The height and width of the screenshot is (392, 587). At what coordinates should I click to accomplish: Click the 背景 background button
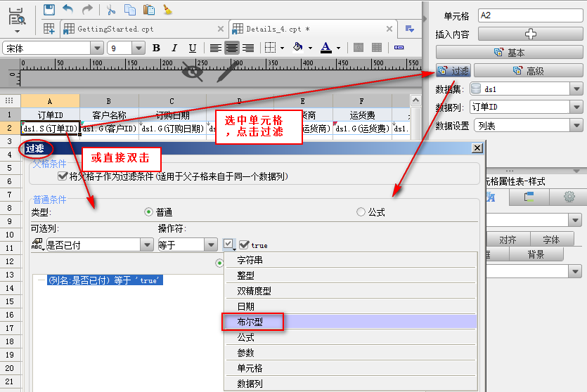pyautogui.click(x=536, y=254)
